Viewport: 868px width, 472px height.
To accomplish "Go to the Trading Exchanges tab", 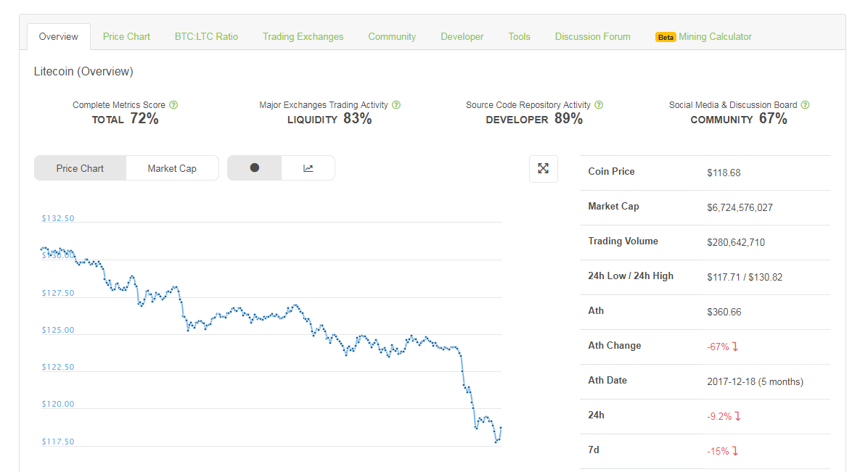I will pyautogui.click(x=303, y=36).
